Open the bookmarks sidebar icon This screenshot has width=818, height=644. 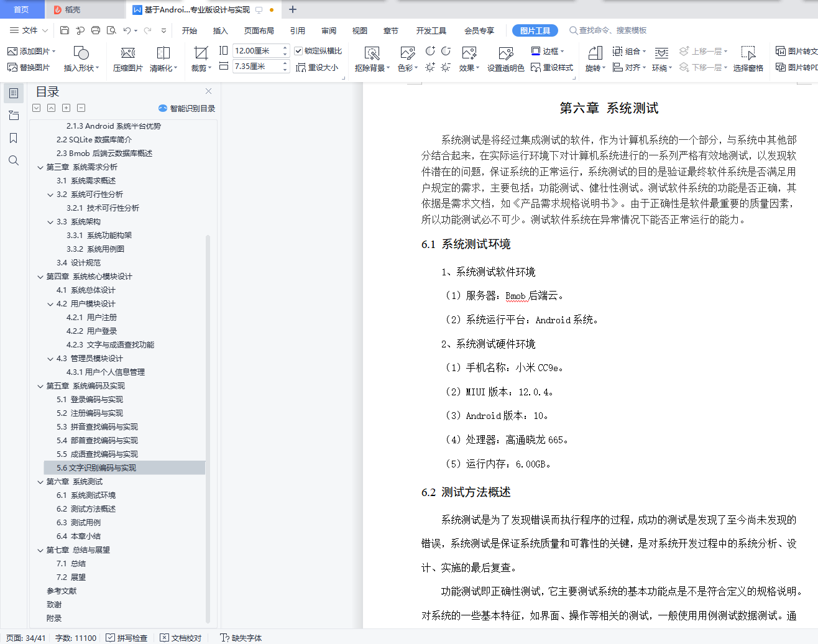coord(14,138)
